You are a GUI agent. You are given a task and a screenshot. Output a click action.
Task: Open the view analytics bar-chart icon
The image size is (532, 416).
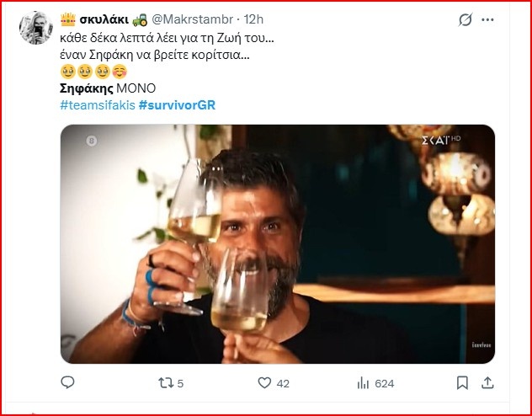pyautogui.click(x=363, y=383)
